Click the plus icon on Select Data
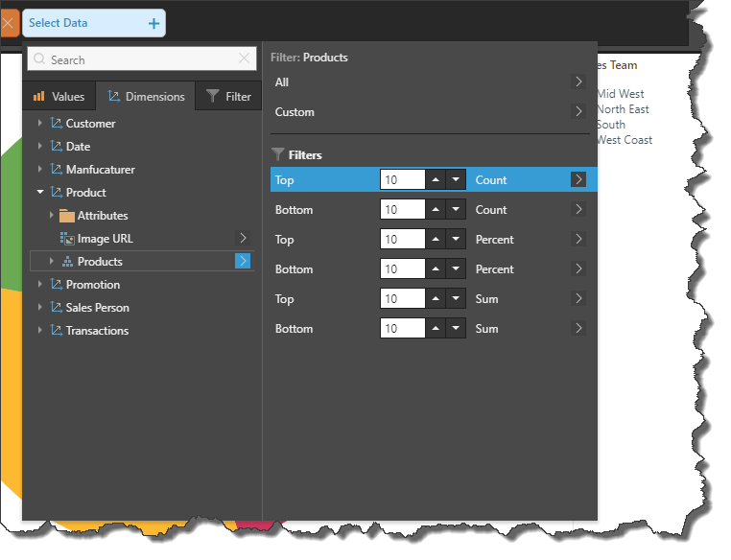Screen dimensions: 731x560 point(153,23)
